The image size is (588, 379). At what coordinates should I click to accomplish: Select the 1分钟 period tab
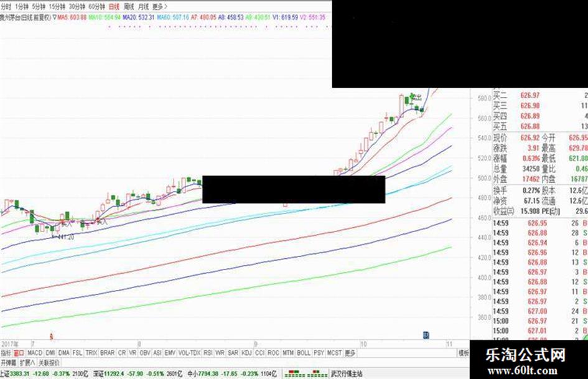[x=21, y=7]
